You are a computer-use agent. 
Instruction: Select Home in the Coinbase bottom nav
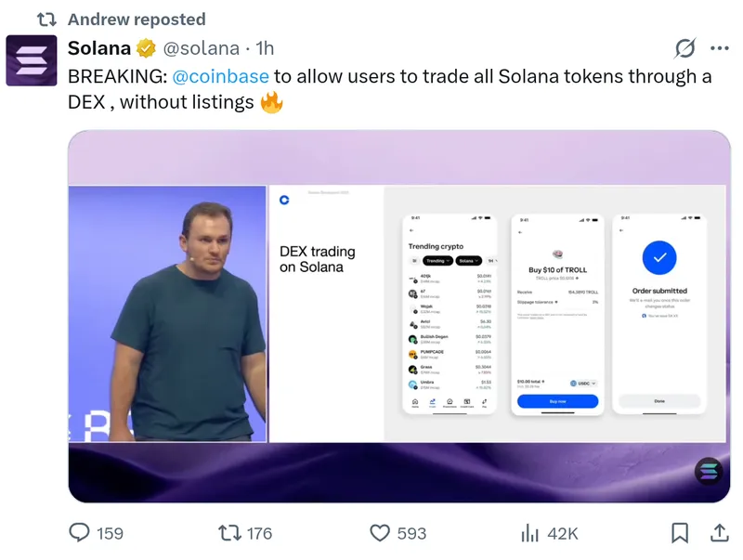414,400
